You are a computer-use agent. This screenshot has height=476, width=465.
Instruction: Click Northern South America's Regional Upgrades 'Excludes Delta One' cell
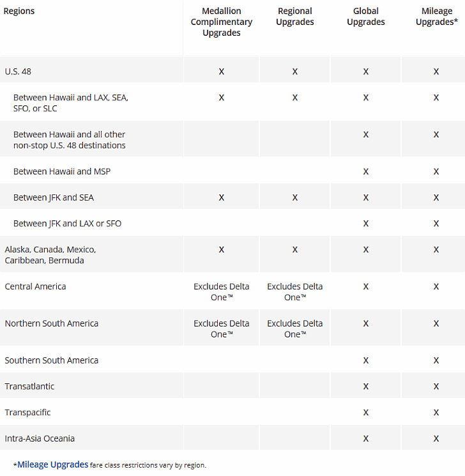tap(294, 328)
